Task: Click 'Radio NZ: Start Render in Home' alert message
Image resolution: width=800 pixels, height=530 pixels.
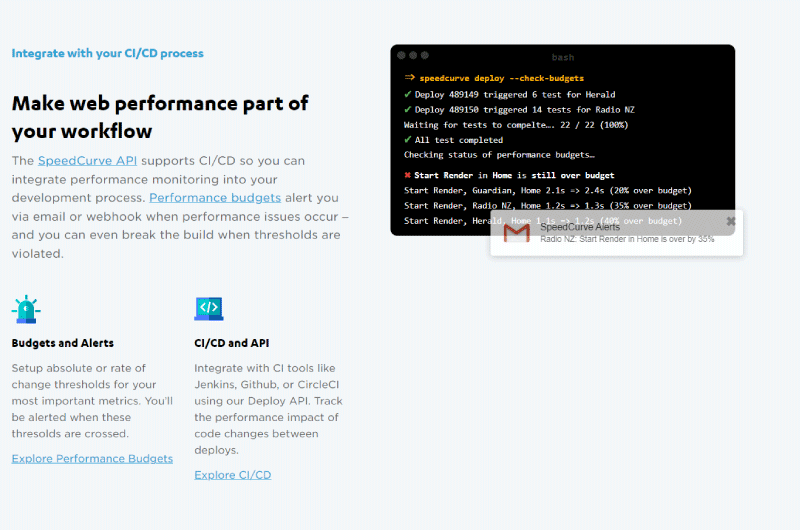Action: pyautogui.click(x=627, y=239)
